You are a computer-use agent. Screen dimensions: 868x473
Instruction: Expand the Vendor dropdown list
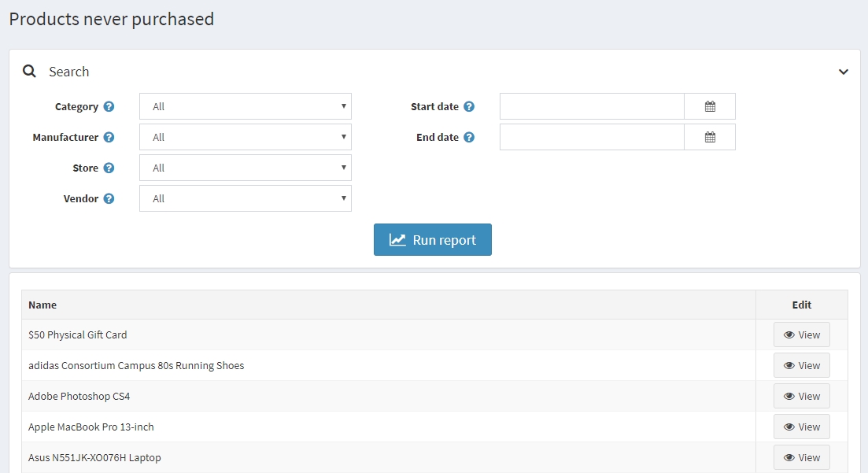(x=245, y=198)
